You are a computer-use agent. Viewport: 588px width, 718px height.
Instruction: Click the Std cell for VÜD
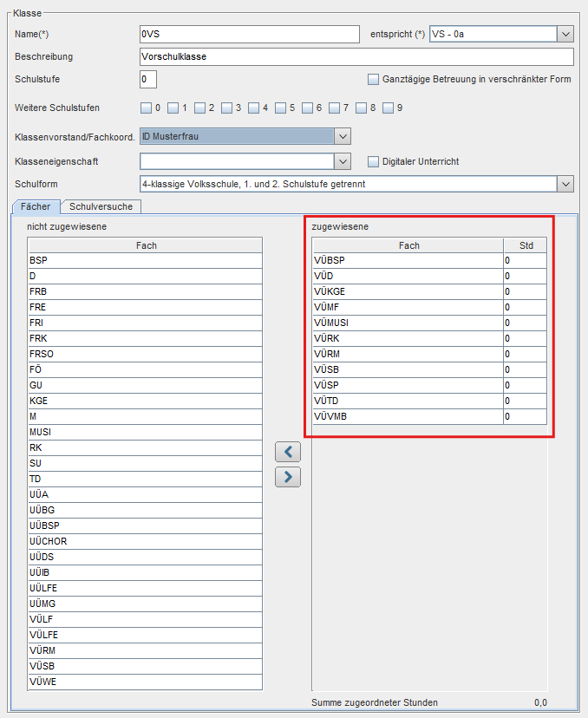525,276
